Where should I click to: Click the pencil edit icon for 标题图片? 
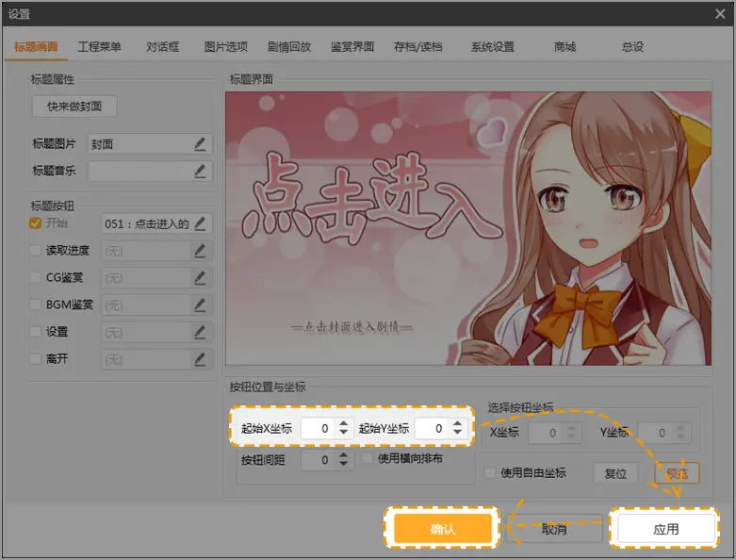[x=200, y=144]
